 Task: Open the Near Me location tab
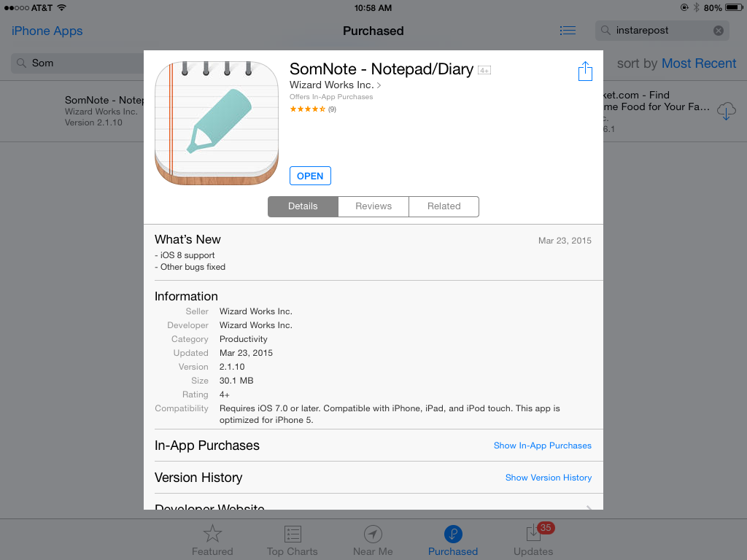pyautogui.click(x=373, y=540)
